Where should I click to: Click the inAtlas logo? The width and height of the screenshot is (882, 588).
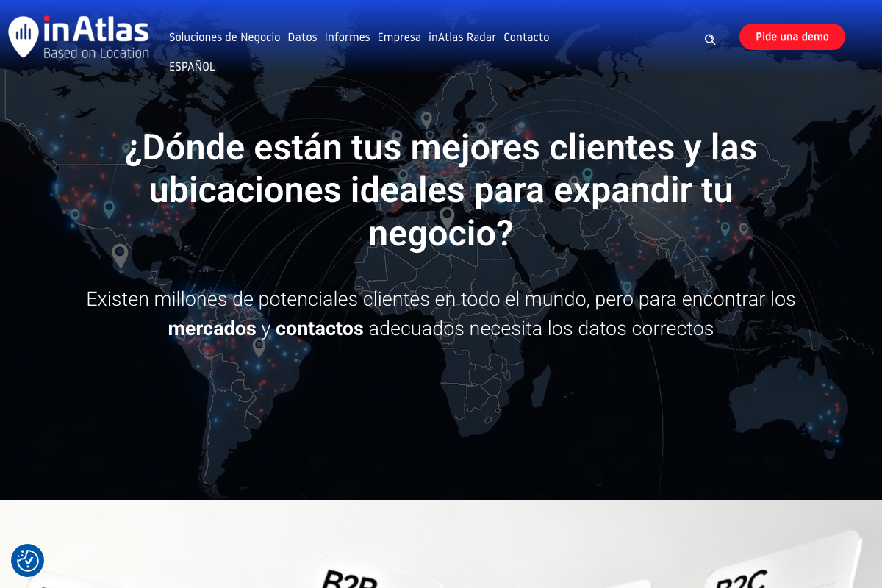click(x=79, y=37)
